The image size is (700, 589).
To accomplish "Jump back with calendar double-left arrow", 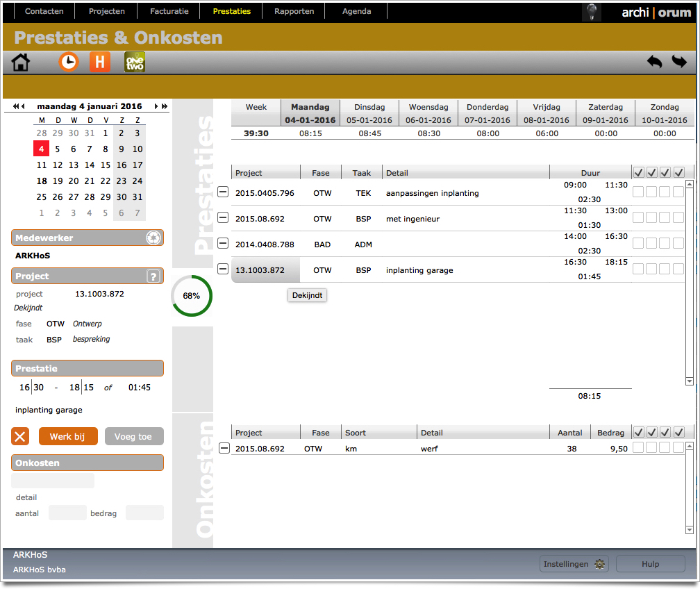I will click(15, 106).
